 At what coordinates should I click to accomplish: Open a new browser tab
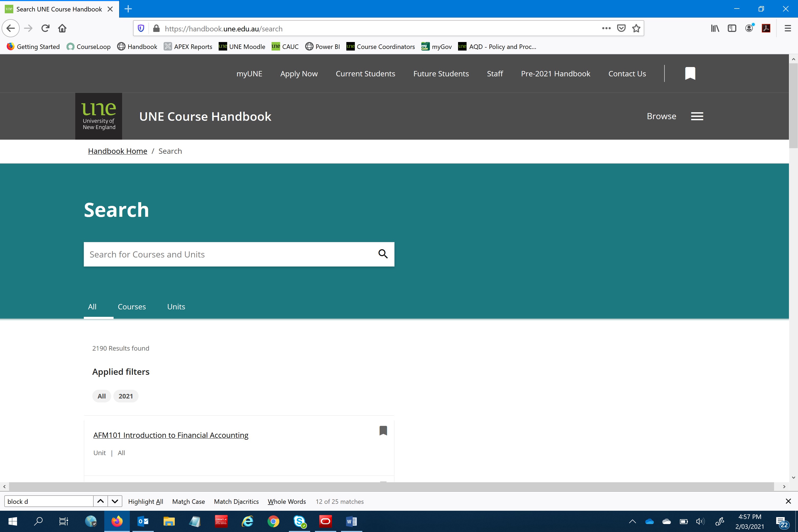(x=128, y=9)
